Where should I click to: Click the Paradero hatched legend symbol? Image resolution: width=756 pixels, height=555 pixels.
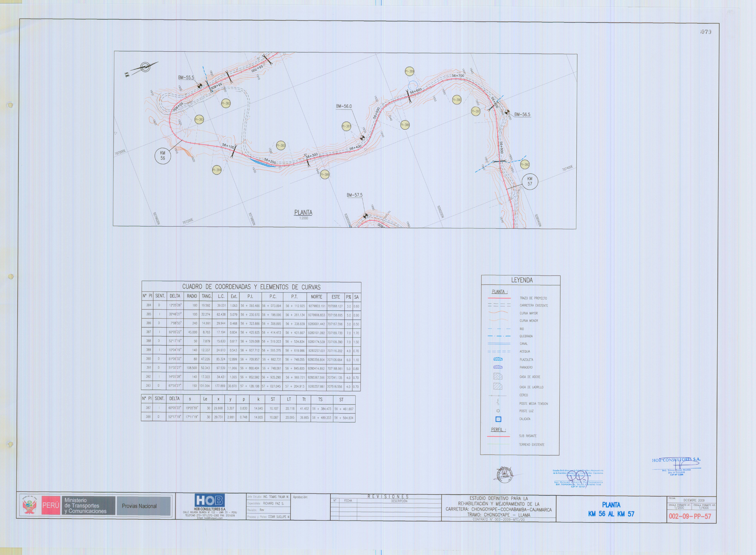pos(498,367)
